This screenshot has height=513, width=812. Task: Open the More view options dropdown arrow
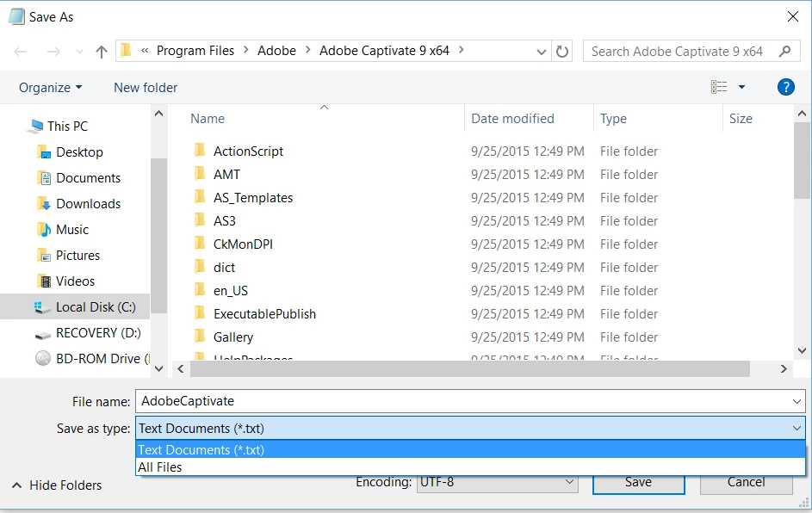741,87
